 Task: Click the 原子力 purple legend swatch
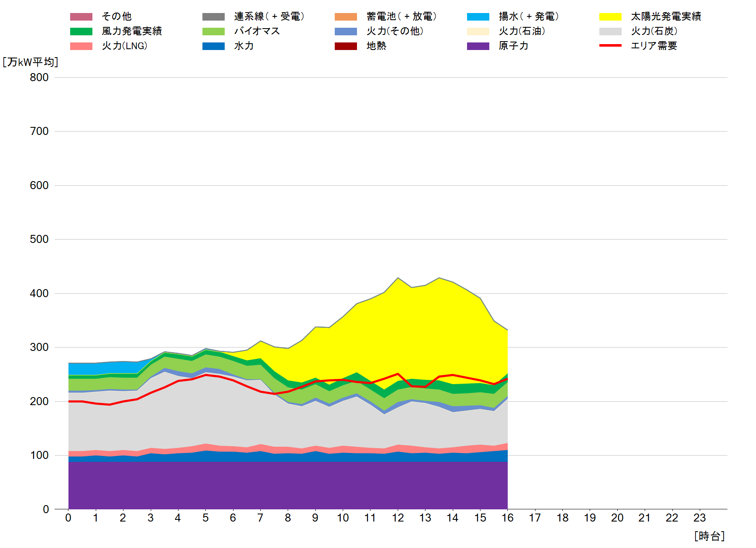pyautogui.click(x=478, y=46)
